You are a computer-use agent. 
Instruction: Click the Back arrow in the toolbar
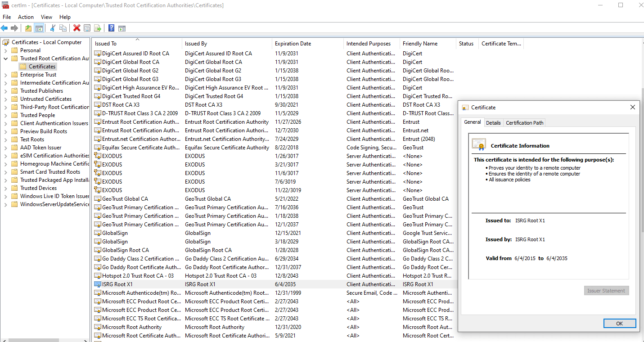coord(5,28)
